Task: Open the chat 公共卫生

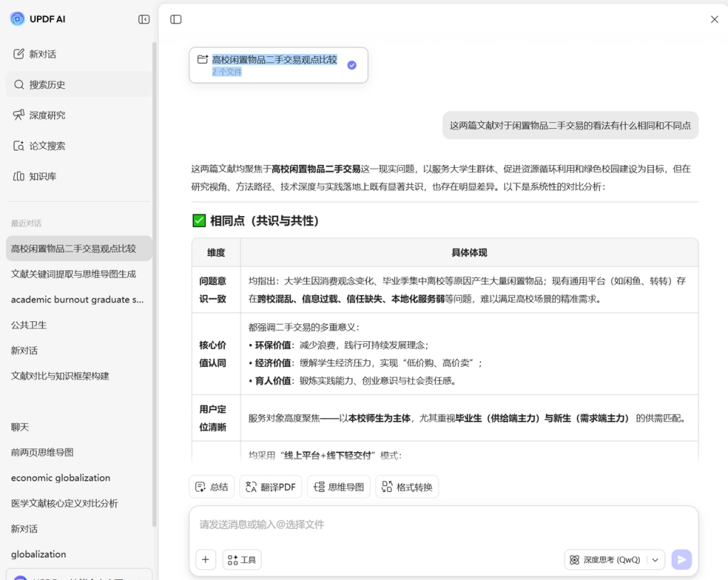Action: [79, 326]
